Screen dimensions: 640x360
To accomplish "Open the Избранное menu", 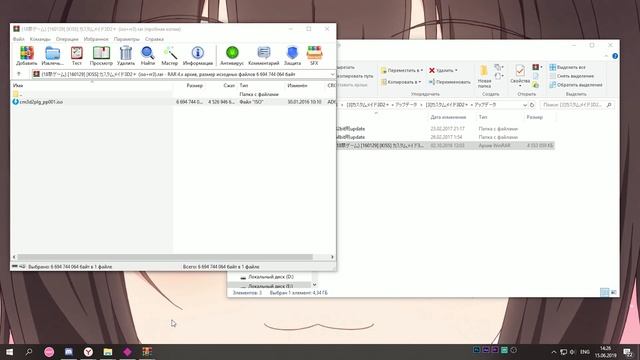I will (96, 39).
